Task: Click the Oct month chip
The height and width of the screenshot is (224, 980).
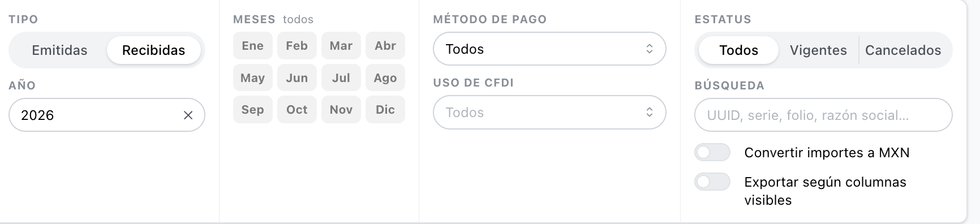Action: tap(297, 110)
